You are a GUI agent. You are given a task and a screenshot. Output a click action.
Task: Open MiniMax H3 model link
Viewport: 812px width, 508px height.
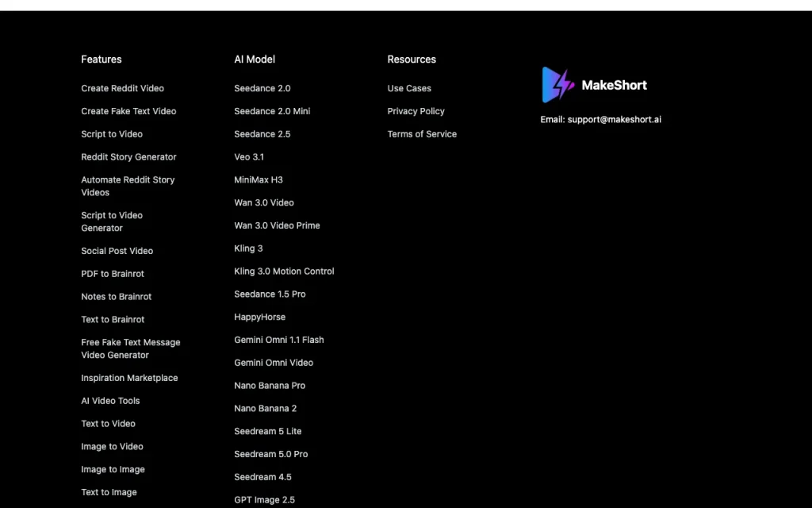(259, 180)
